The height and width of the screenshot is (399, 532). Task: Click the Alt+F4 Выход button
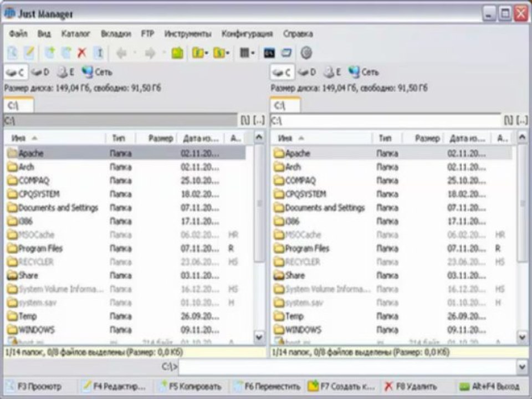coord(489,386)
